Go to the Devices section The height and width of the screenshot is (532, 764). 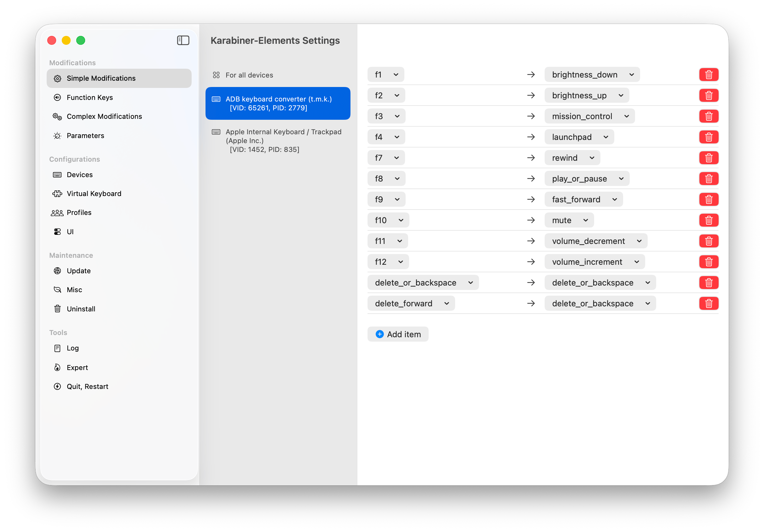[79, 175]
